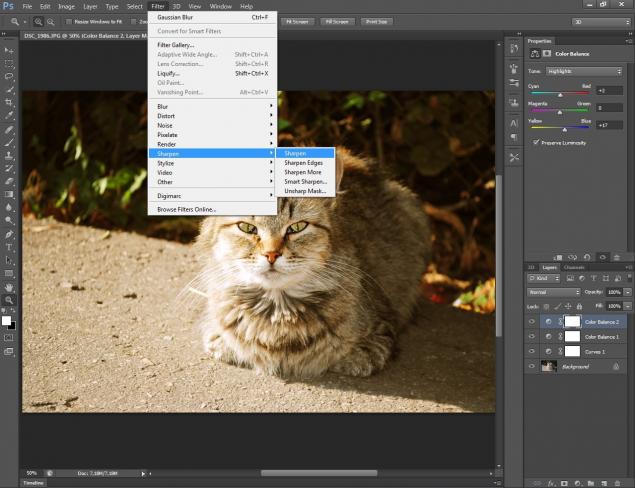Pick the Lasso tool in the toolbar
The height and width of the screenshot is (488, 635).
[x=9, y=75]
